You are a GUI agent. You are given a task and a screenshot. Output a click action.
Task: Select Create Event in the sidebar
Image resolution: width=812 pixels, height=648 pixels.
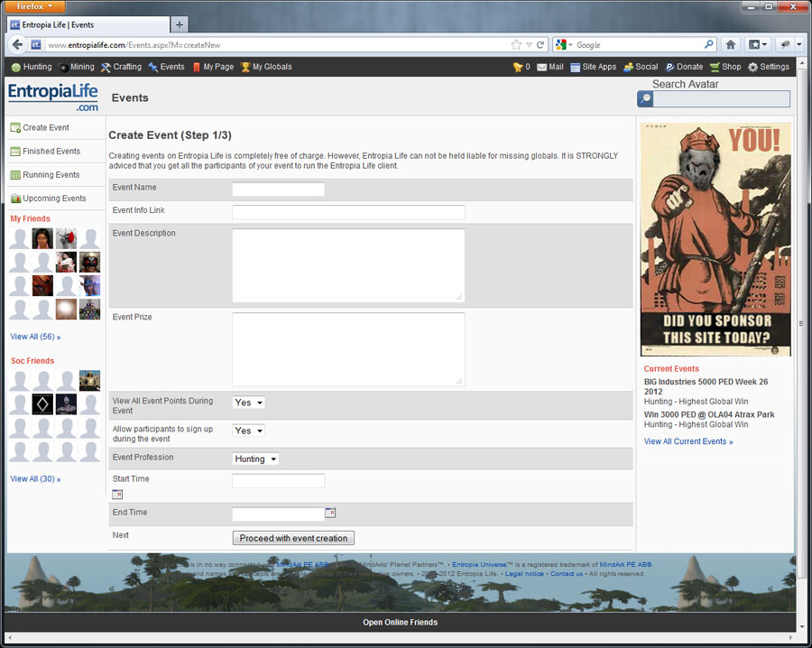(40, 127)
